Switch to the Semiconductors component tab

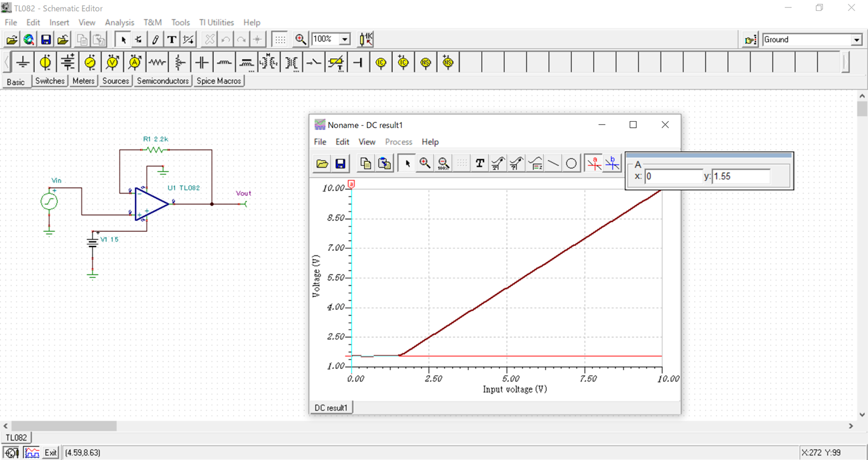click(x=162, y=81)
